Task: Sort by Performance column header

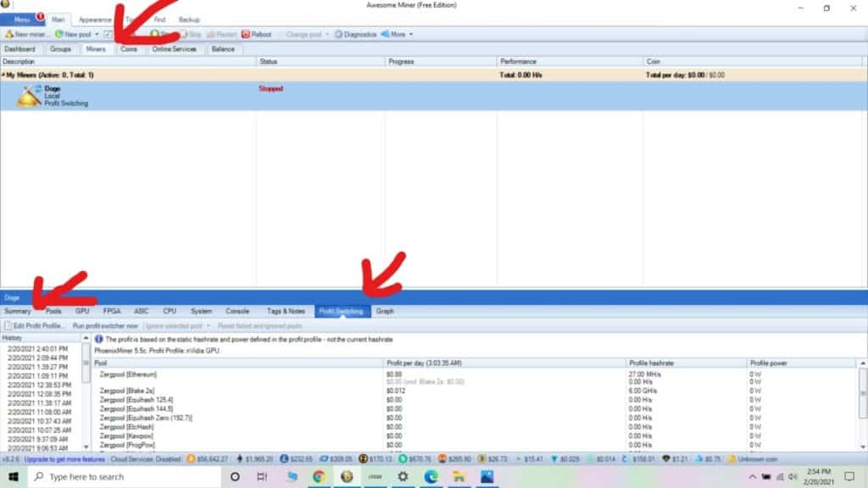Action: tap(570, 61)
